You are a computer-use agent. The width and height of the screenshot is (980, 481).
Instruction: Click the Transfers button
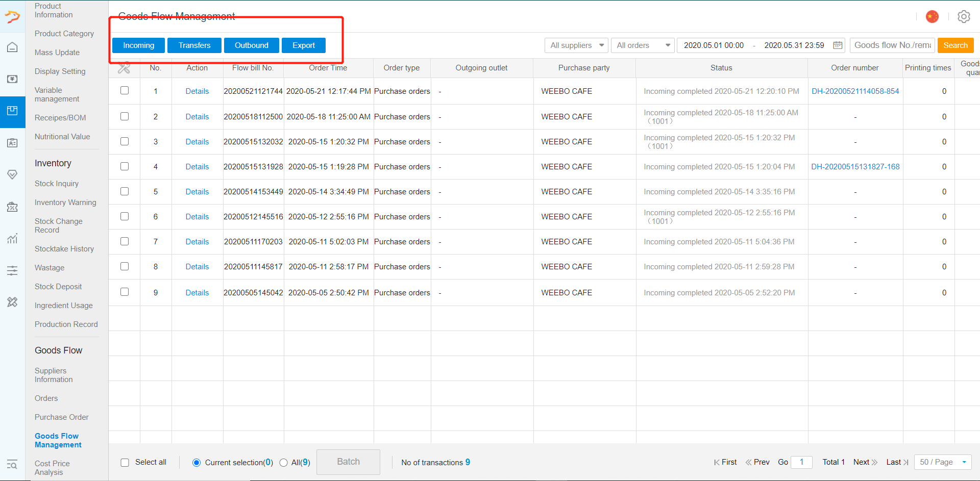coord(194,45)
